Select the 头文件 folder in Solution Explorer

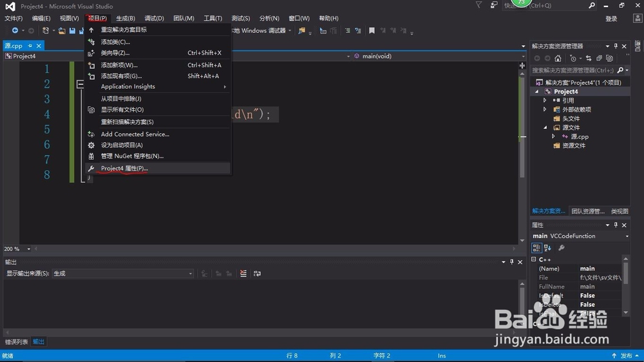(571, 119)
